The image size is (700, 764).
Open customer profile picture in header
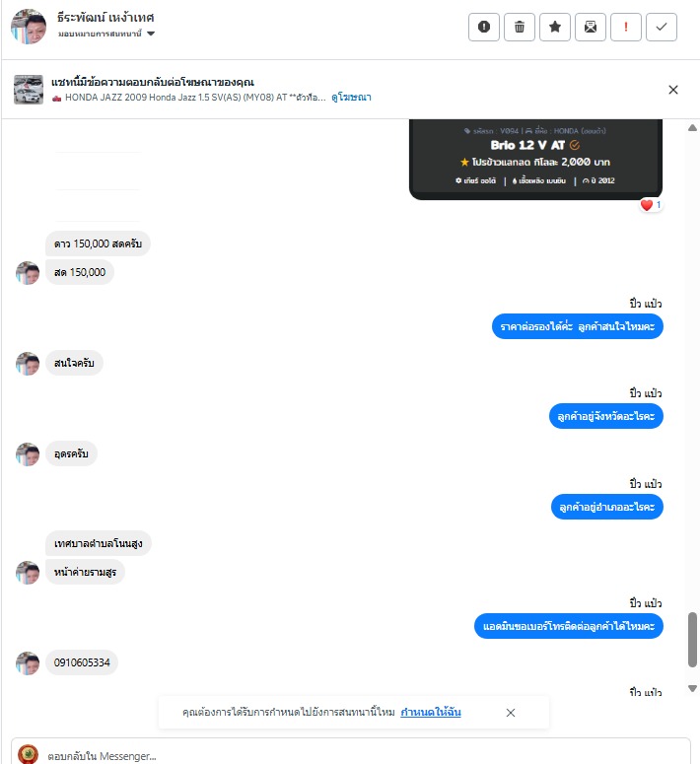click(x=29, y=27)
